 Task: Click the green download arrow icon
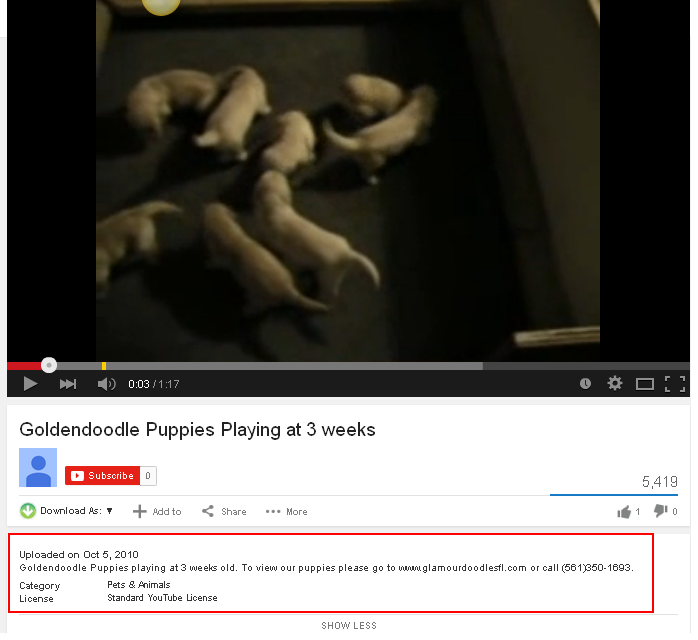coord(28,511)
